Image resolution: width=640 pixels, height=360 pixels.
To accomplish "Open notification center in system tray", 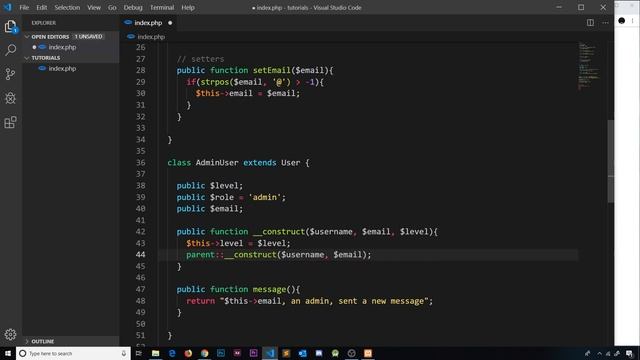I will pyautogui.click(x=629, y=353).
